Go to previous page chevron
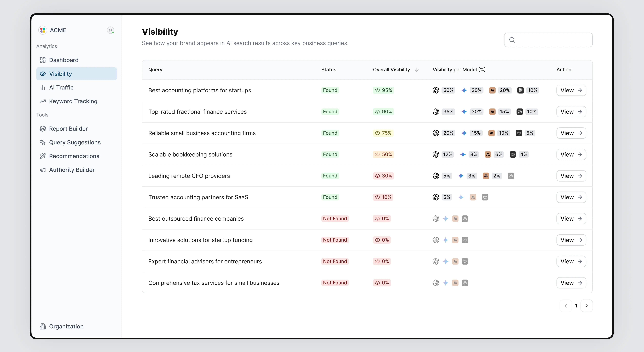The image size is (644, 352). [x=566, y=306]
